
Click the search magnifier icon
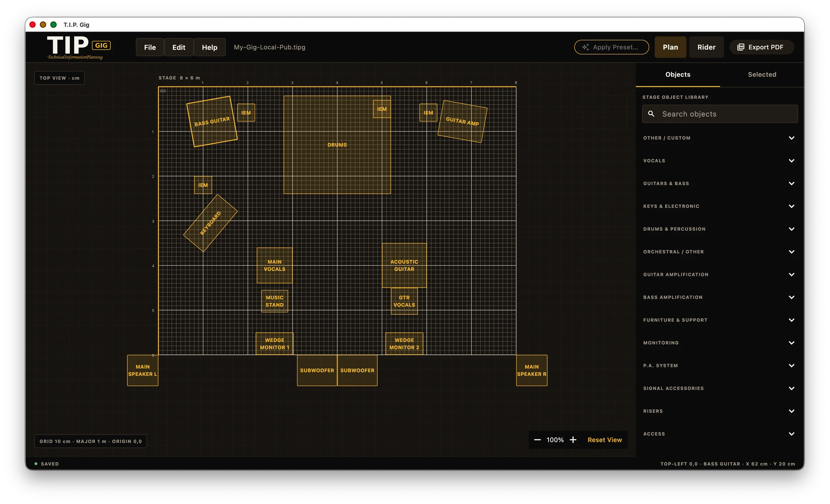(x=651, y=114)
